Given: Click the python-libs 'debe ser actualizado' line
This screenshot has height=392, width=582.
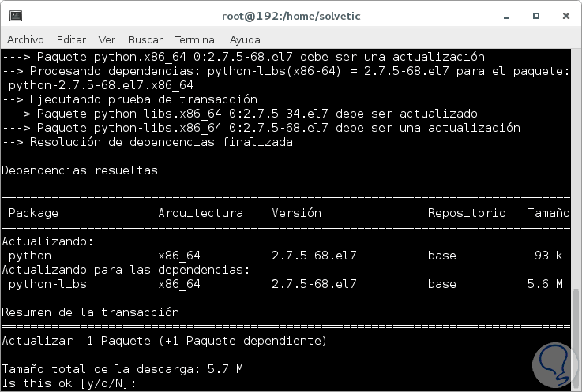Looking at the screenshot, I should [x=240, y=114].
